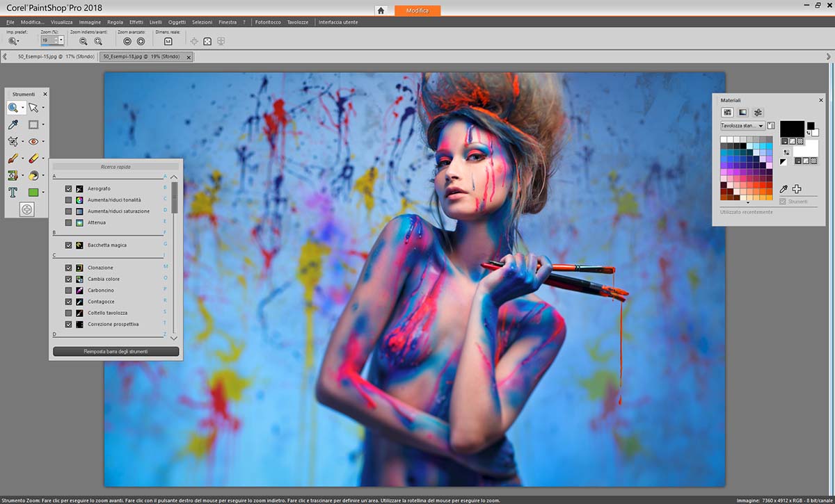This screenshot has width=835, height=504.
Task: Click the large black foreground color swatch
Action: (791, 129)
